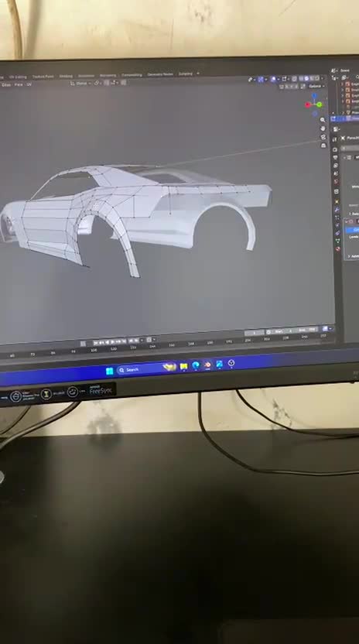Toggle the camera view icon
Image resolution: width=359 pixels, height=644 pixels.
[323, 137]
